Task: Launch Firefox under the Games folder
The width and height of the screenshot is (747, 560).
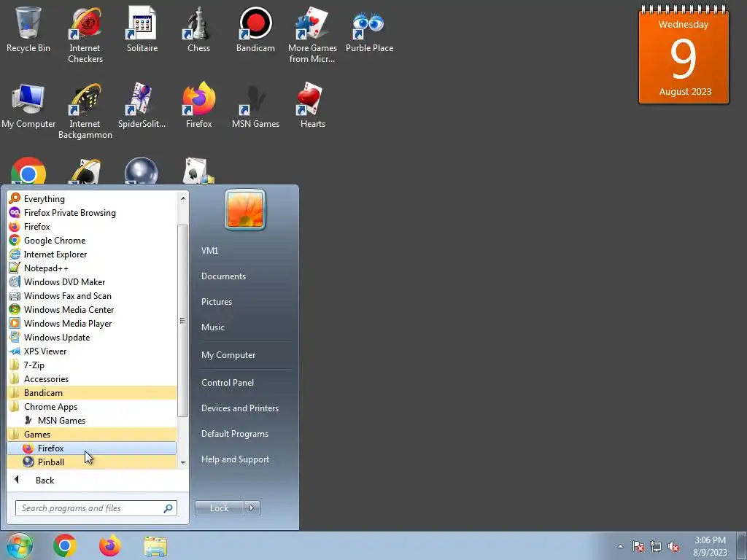Action: (92, 448)
